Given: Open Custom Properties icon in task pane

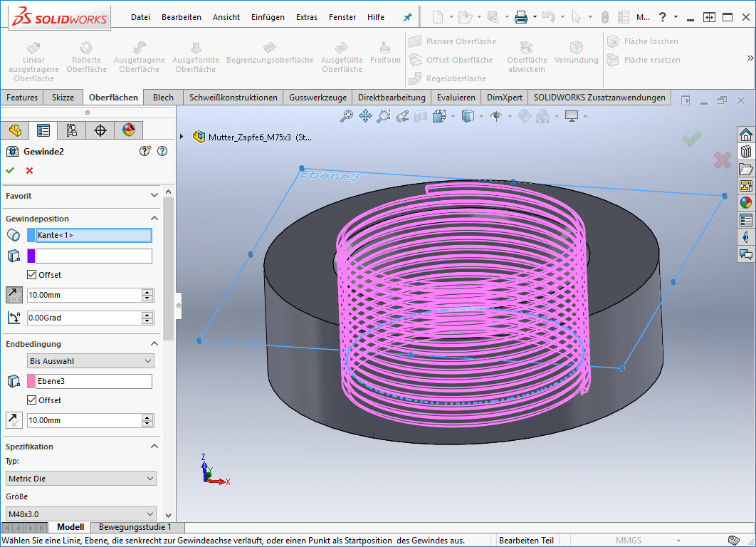Looking at the screenshot, I should click(x=746, y=220).
